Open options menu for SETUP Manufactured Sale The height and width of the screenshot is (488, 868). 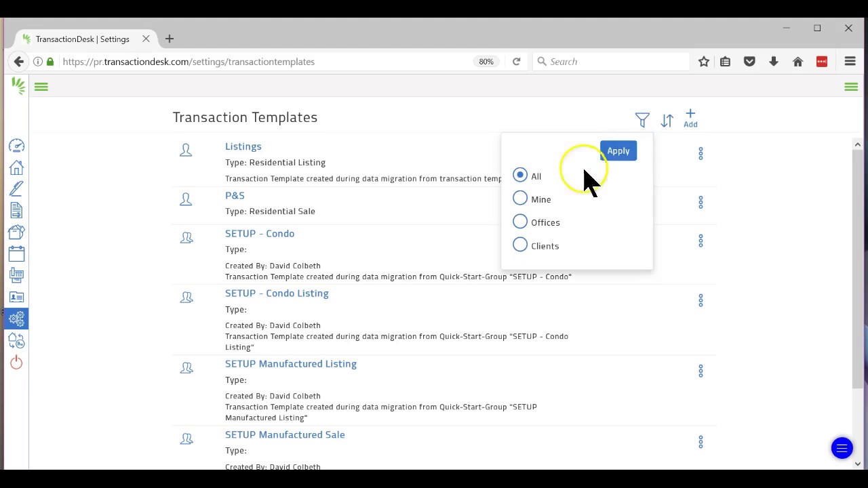[701, 442]
